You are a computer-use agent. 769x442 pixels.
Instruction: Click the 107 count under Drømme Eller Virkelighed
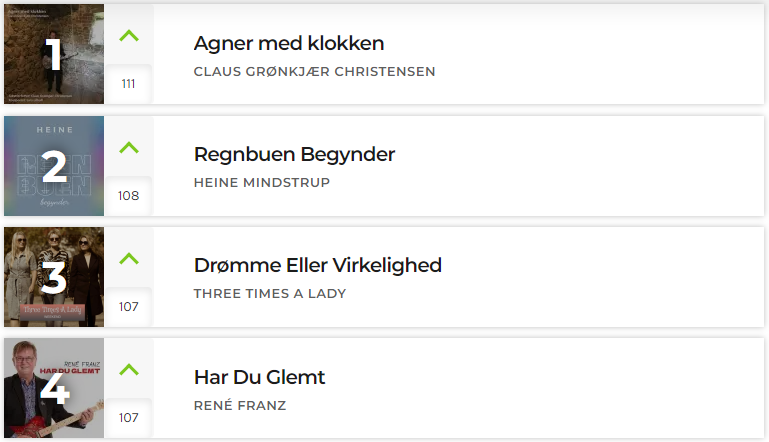[x=128, y=307]
